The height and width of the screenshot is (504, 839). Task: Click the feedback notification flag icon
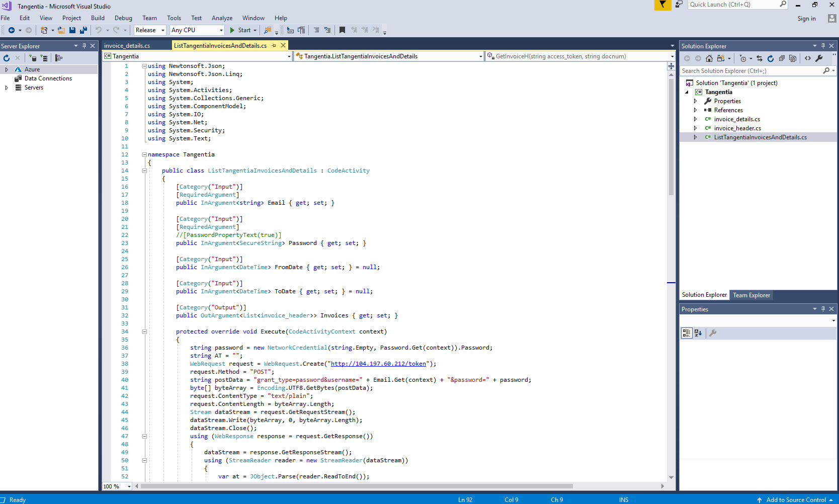(662, 5)
